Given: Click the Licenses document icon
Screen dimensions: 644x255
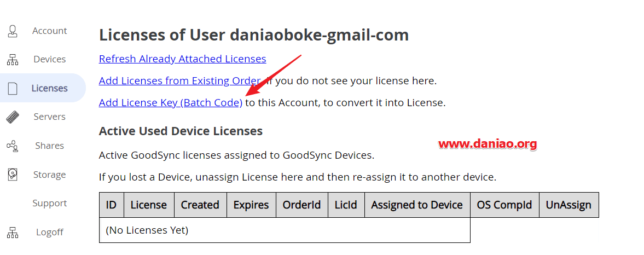Looking at the screenshot, I should pos(13,88).
